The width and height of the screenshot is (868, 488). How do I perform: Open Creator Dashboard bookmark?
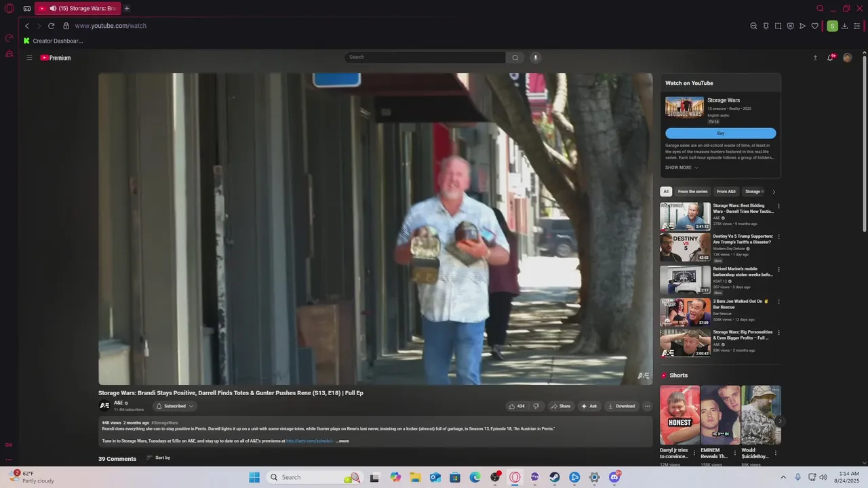[53, 41]
